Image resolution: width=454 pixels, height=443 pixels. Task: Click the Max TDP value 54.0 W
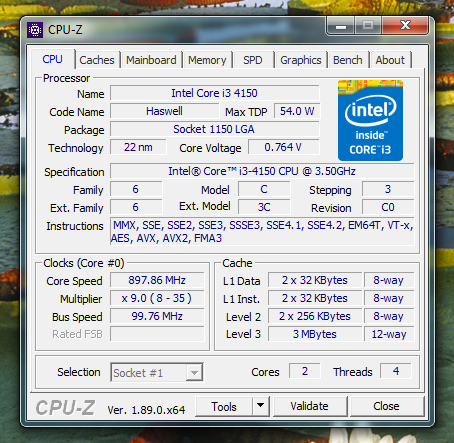[297, 111]
